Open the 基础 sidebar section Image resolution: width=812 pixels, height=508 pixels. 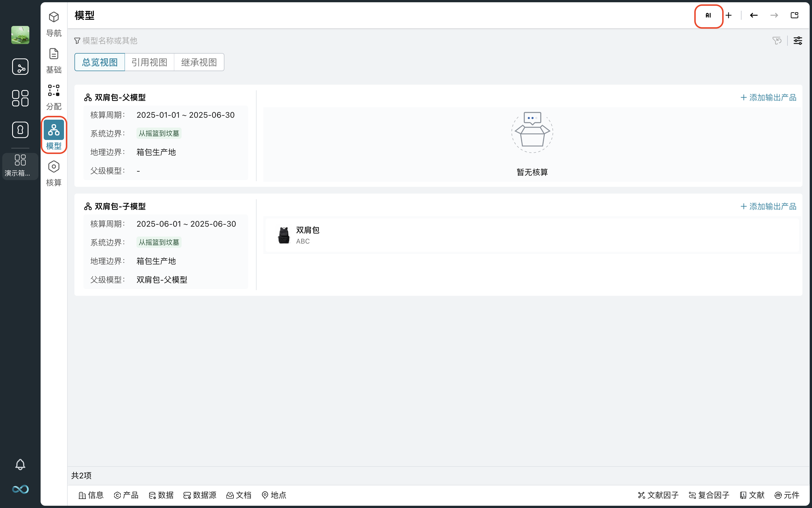pyautogui.click(x=54, y=61)
